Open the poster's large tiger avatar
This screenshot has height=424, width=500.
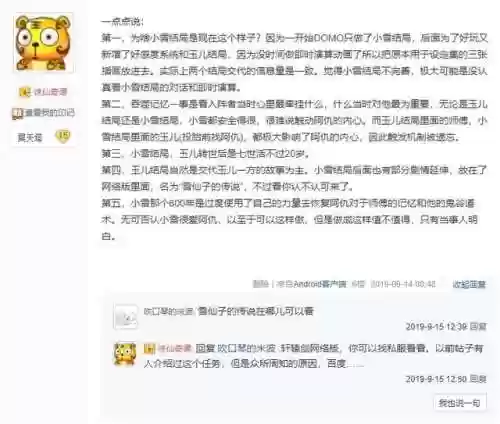pos(44,43)
